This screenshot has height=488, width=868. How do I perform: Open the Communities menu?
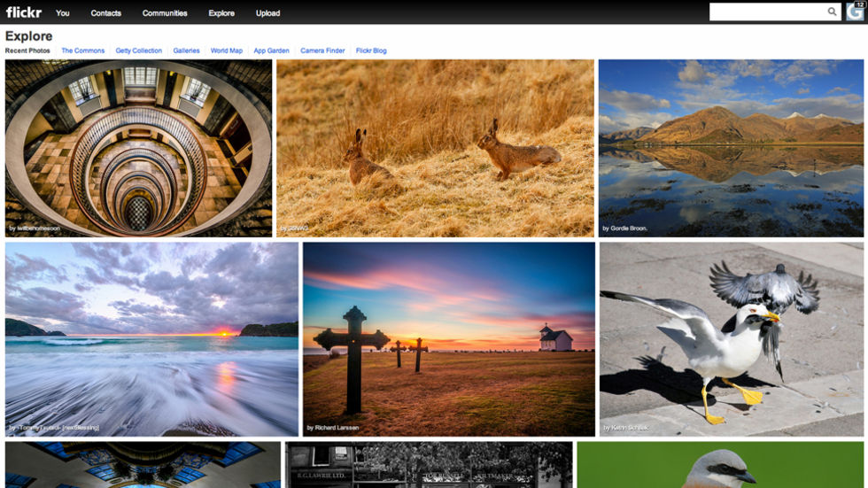point(166,13)
